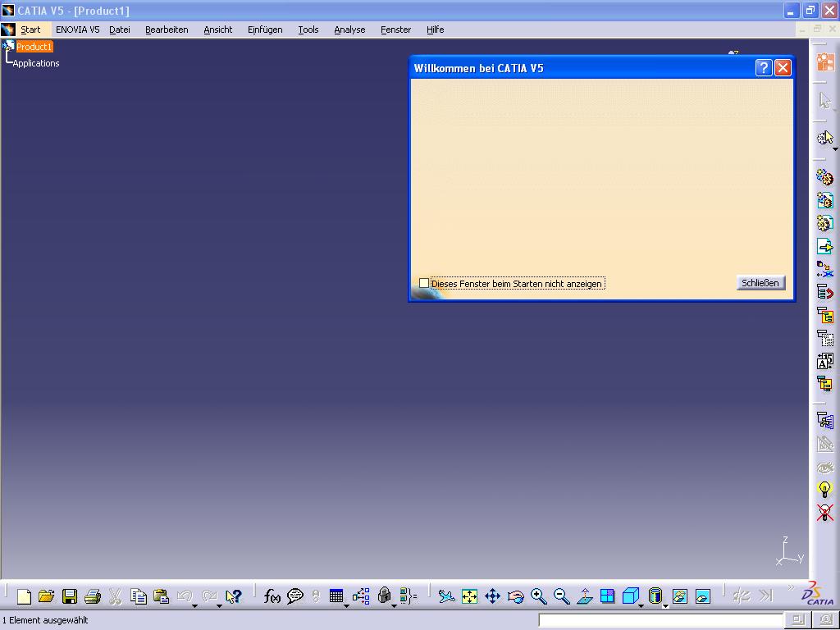Click the curly-brace equals icon in the bottom toolbar
840x630 pixels.
409,596
